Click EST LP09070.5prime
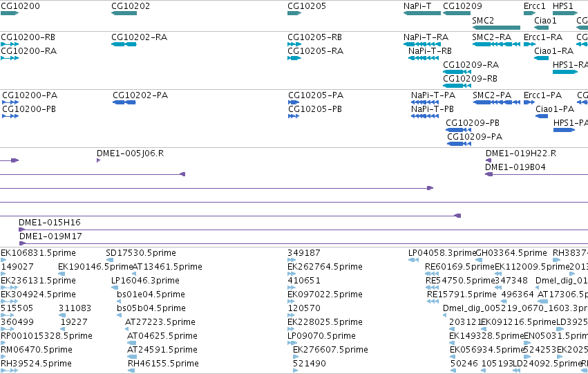This screenshot has width=588, height=374. click(x=321, y=336)
